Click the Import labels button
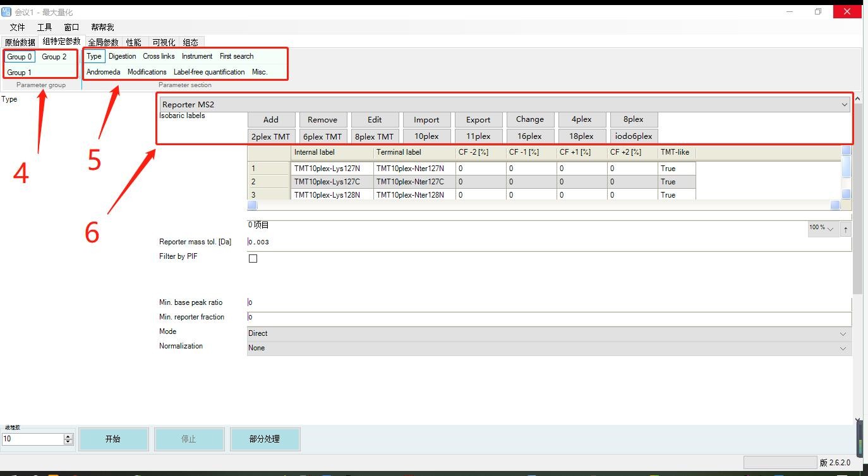 click(426, 119)
